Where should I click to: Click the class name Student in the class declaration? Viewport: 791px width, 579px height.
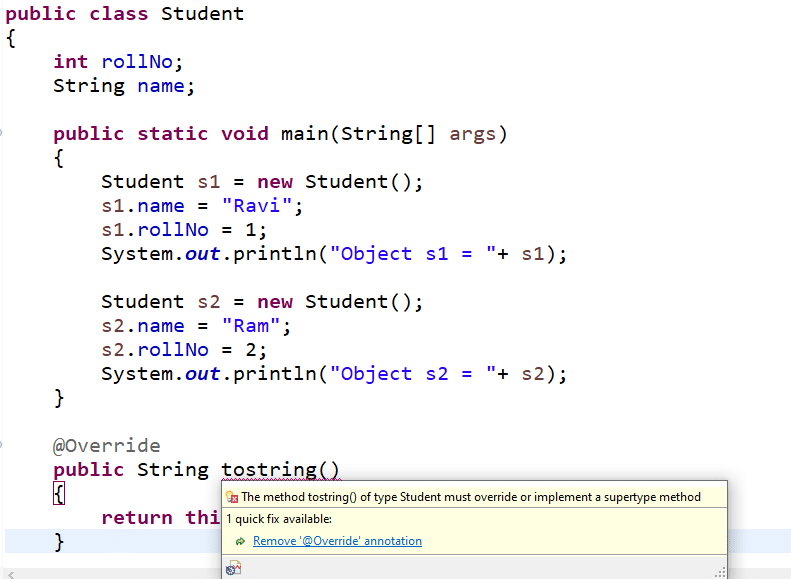click(202, 14)
